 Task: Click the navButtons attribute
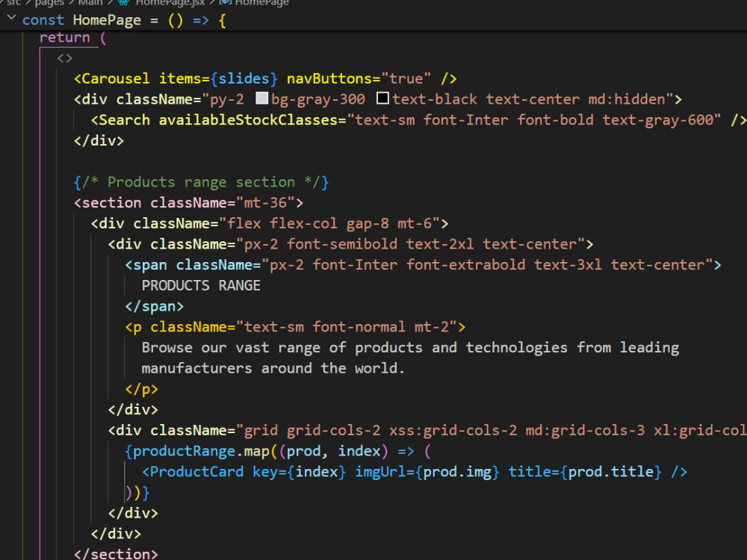tap(329, 78)
